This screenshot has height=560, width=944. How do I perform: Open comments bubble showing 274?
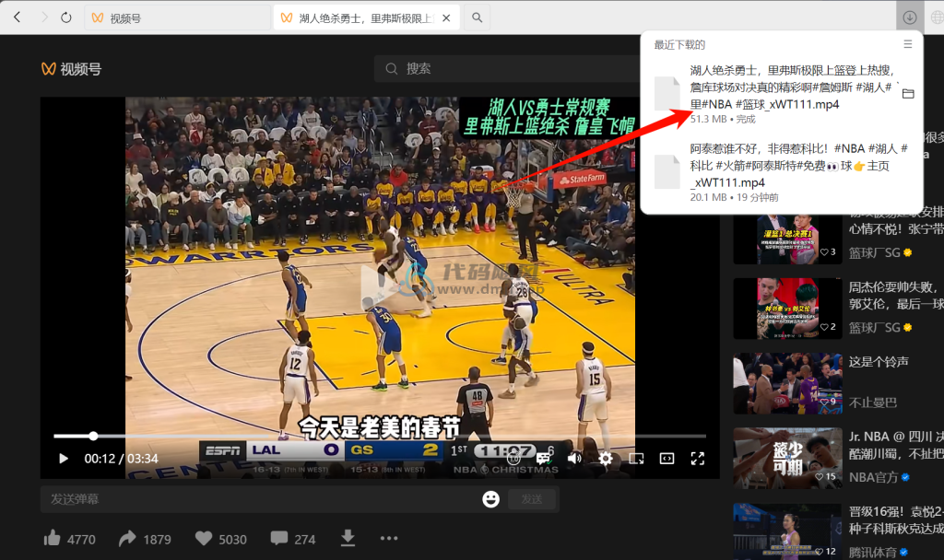pos(293,538)
